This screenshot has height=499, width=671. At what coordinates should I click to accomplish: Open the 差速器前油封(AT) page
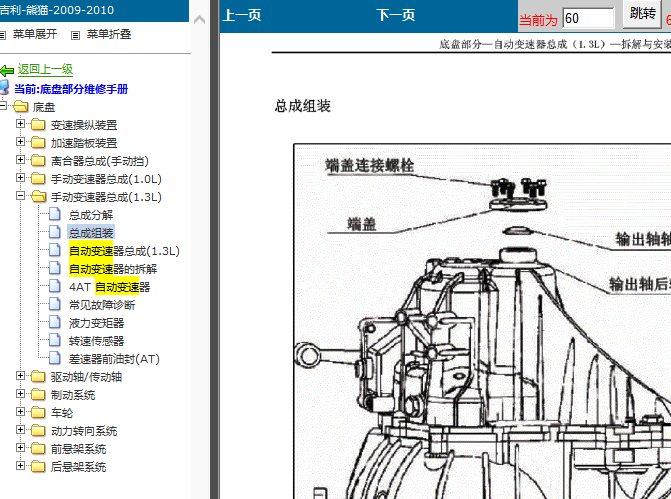point(114,359)
